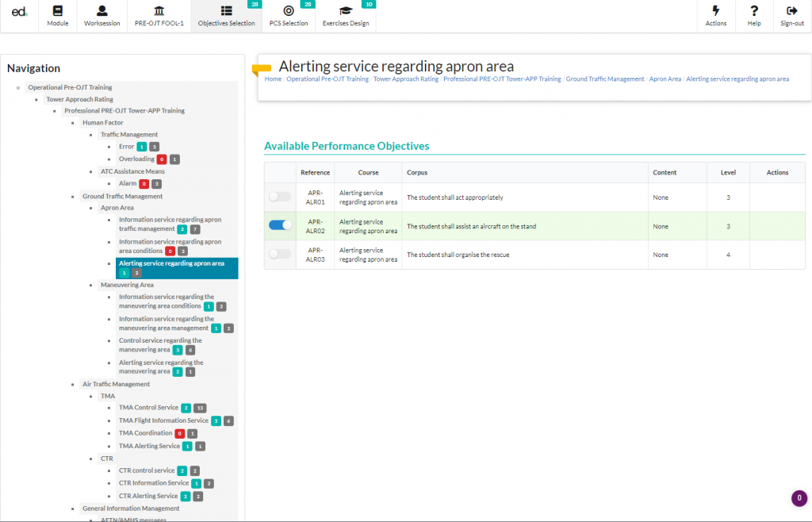Open TMA Alerting Service item
812x522 pixels.
[x=150, y=446]
